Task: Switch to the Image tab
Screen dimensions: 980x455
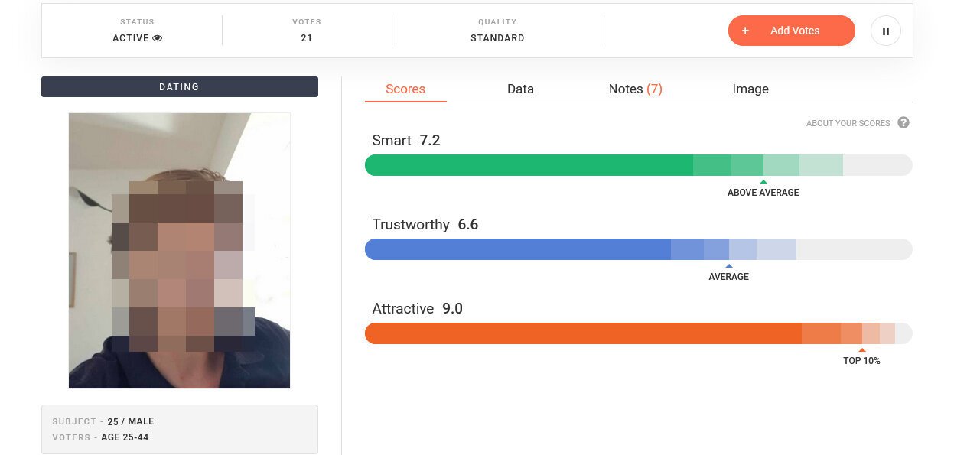Action: pyautogui.click(x=750, y=89)
